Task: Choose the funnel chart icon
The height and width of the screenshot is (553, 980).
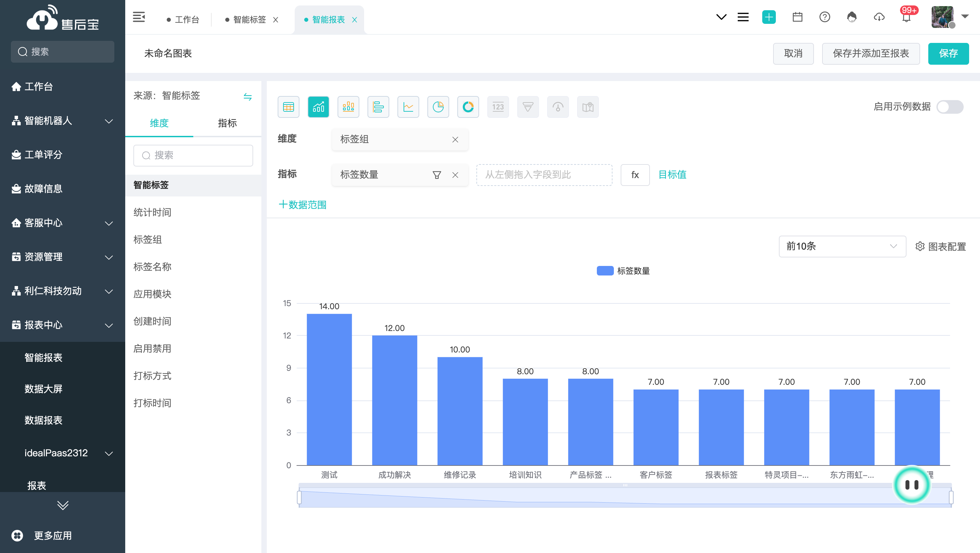Action: pyautogui.click(x=528, y=107)
